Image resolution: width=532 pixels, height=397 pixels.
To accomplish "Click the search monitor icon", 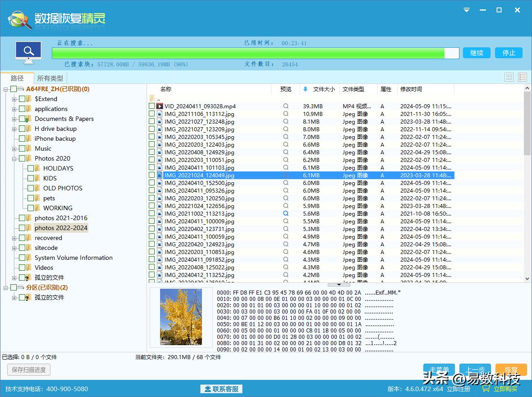I will pos(28,52).
